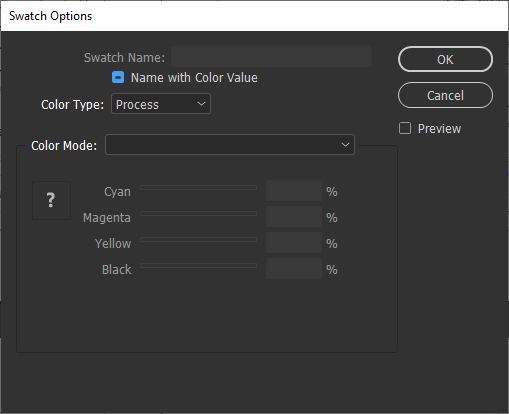The height and width of the screenshot is (414, 509).
Task: Click the Color Type label
Action: coord(72,105)
